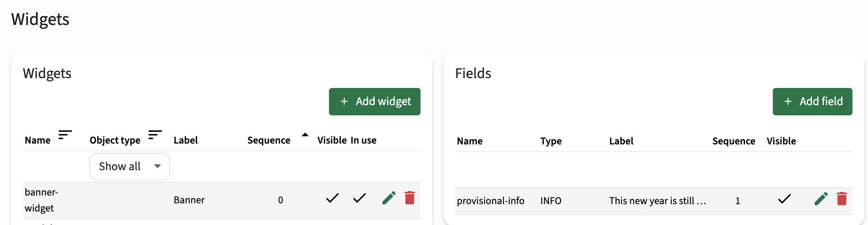Edit the banner-widget with pencil icon
Image resolution: width=868 pixels, height=225 pixels.
[389, 198]
